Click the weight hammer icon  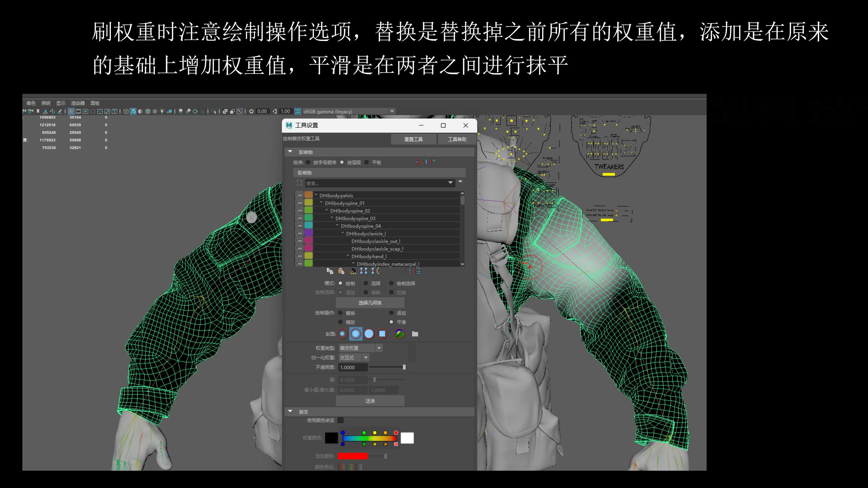(353, 271)
